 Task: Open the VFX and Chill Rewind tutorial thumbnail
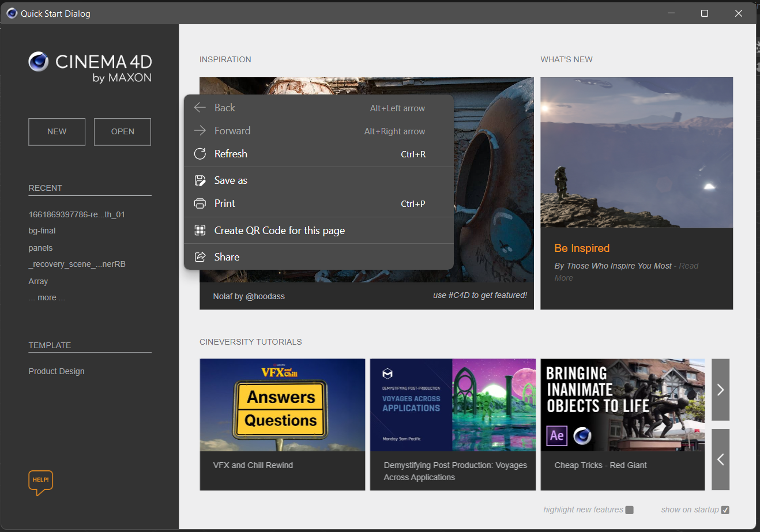[283, 405]
